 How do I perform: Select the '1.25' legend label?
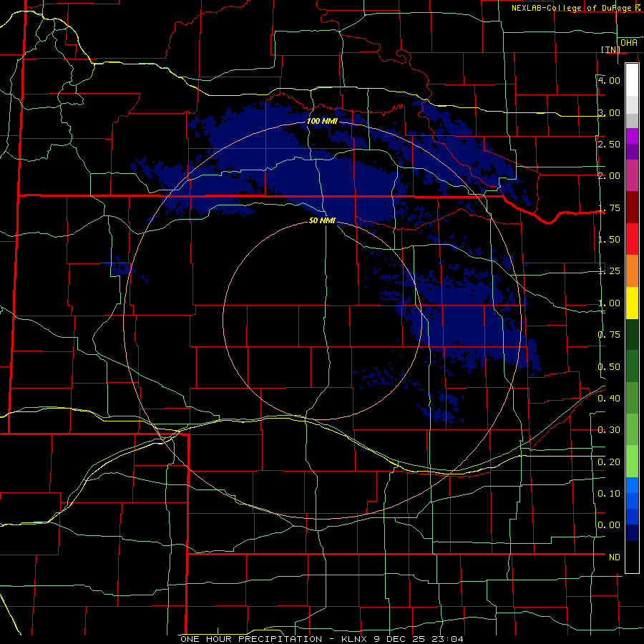pos(609,271)
